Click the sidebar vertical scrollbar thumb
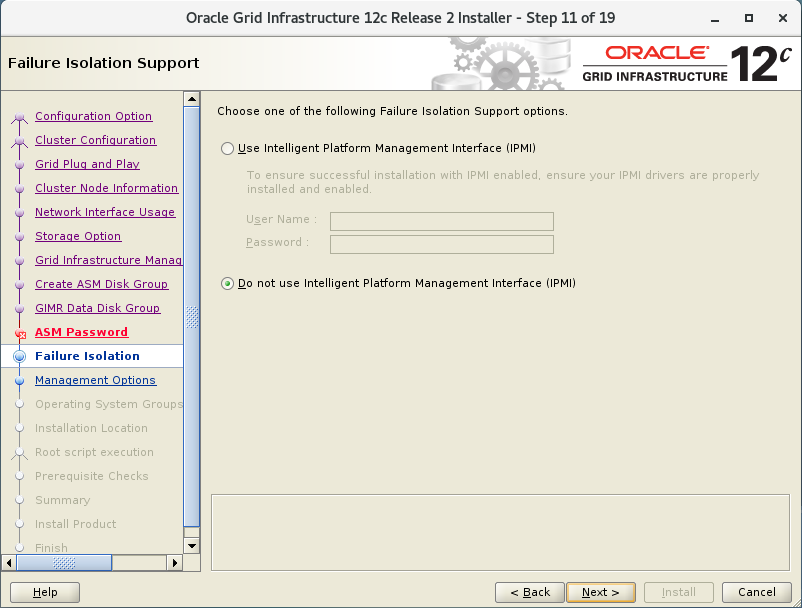This screenshot has height=608, width=802. [x=192, y=317]
